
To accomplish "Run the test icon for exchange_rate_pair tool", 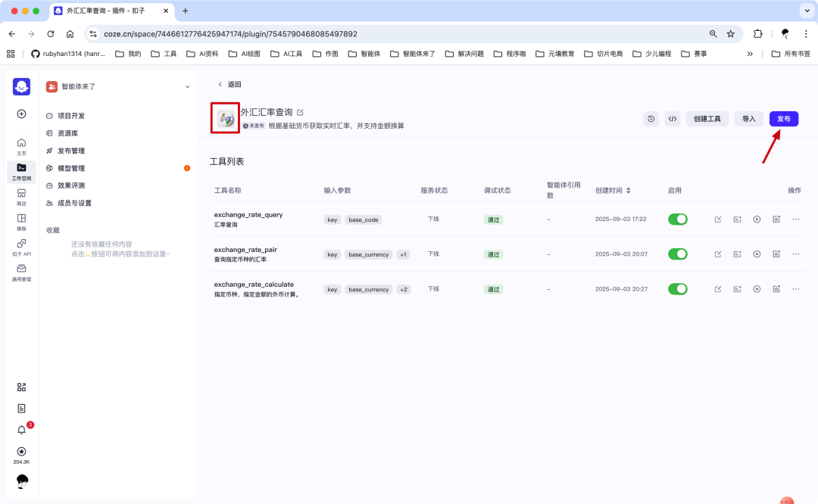I will point(757,254).
